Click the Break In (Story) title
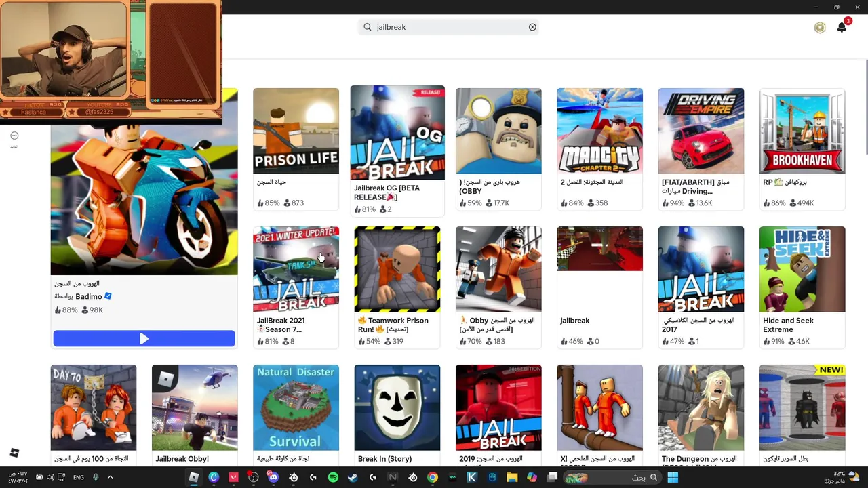868x488 pixels. [384, 459]
